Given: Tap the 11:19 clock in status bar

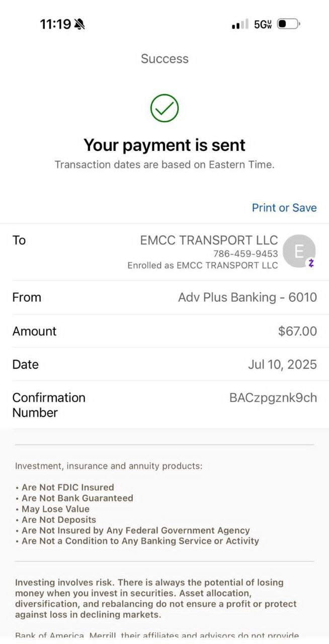Looking at the screenshot, I should pos(55,24).
